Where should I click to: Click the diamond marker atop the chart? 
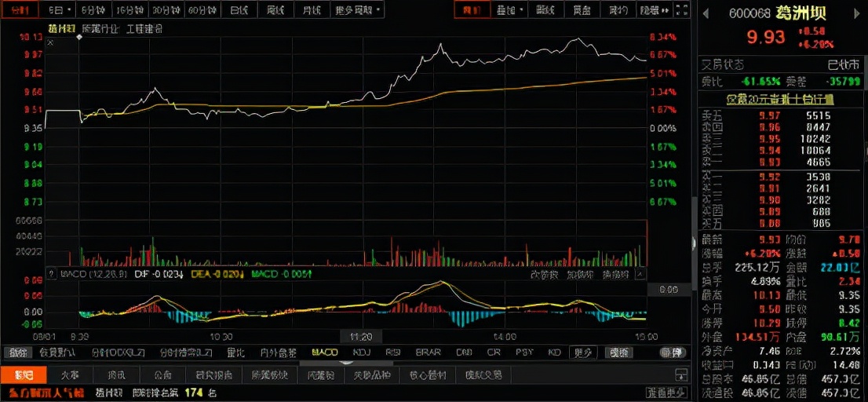pyautogui.click(x=79, y=37)
